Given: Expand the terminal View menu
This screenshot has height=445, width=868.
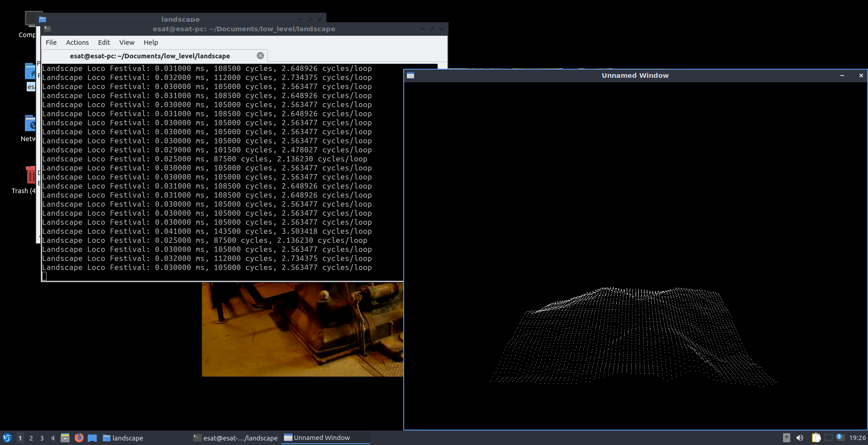Looking at the screenshot, I should coord(127,43).
